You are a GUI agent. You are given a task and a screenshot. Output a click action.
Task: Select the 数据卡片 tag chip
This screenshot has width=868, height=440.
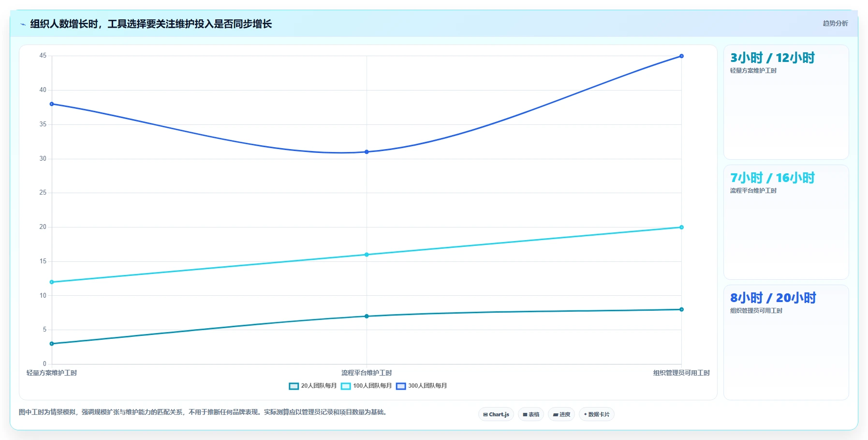(x=597, y=414)
